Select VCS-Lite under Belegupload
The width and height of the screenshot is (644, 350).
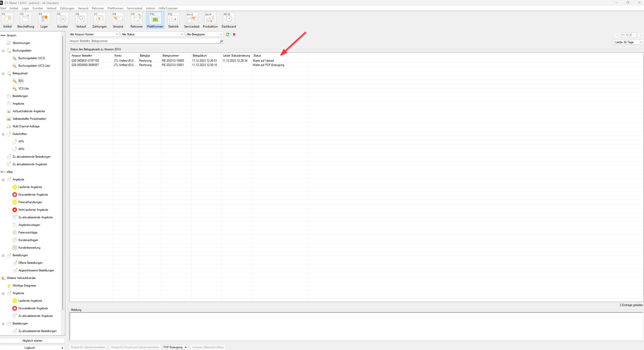[x=24, y=88]
